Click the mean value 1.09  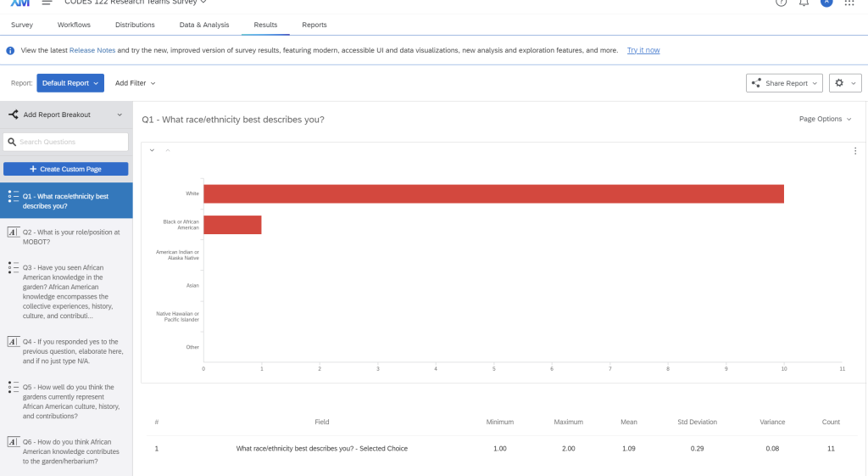point(629,448)
